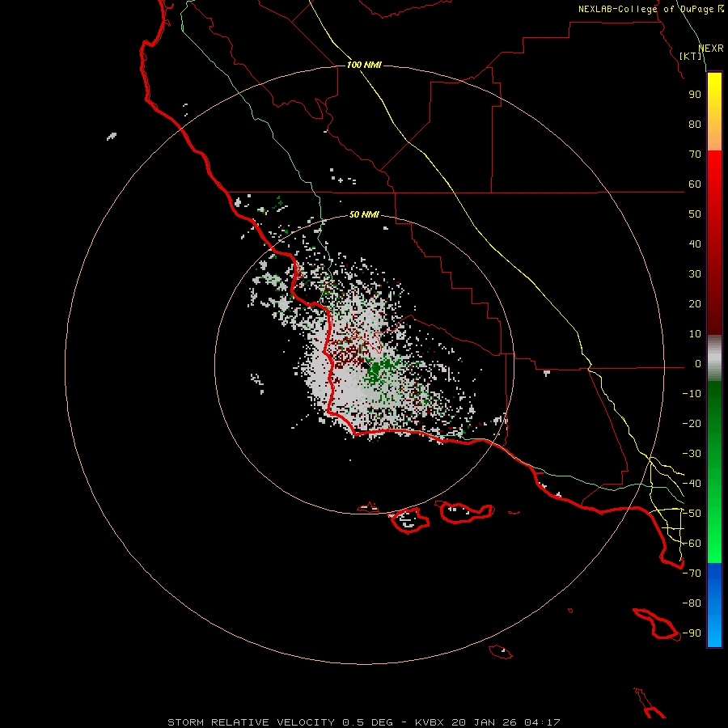The width and height of the screenshot is (728, 728).
Task: Click the 50 value on the velocity scale
Action: tap(695, 214)
